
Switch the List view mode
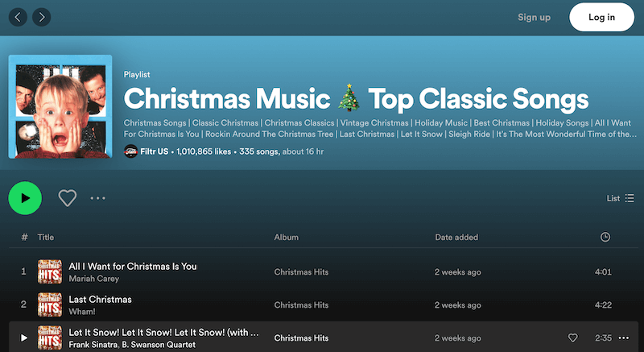[620, 197]
